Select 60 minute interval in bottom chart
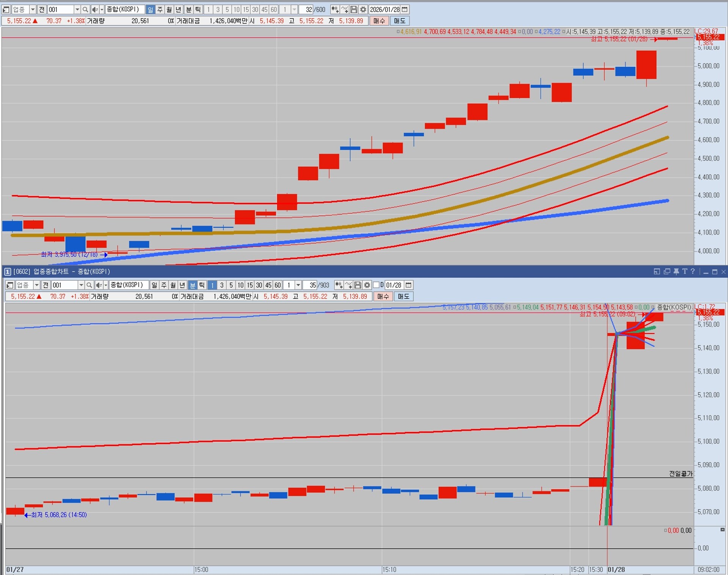Viewport: 728px width, 575px height. tap(278, 285)
